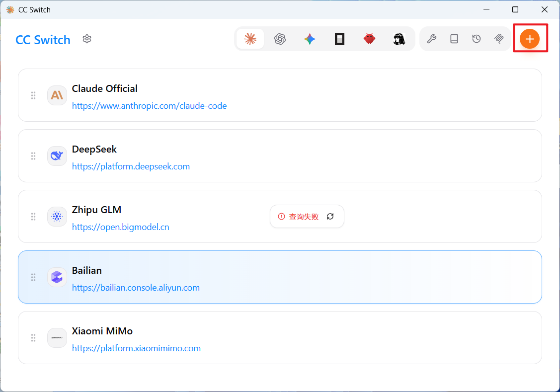
Task: Click the Anthropic logo of Claude Official
Action: [57, 95]
